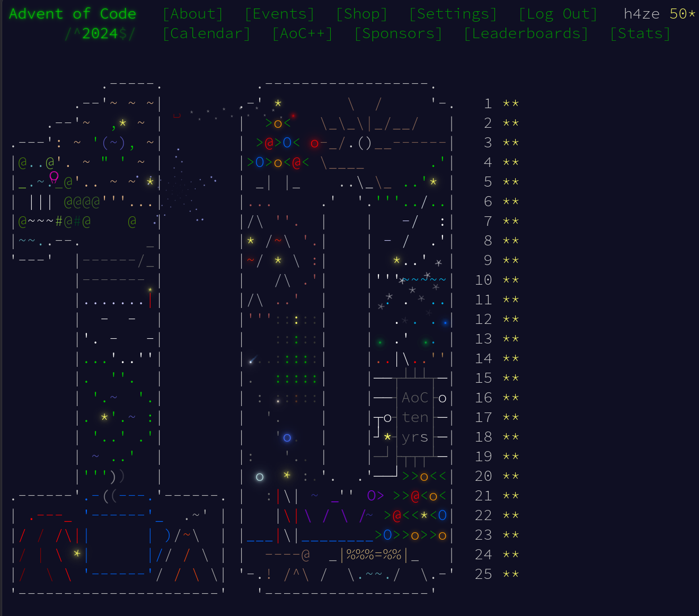Click the AoC ten yrs chip art
This screenshot has width=699, height=616.
pyautogui.click(x=415, y=417)
